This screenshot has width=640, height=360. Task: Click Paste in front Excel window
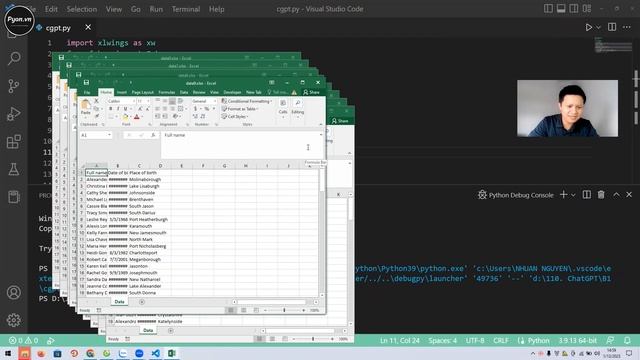click(x=85, y=108)
